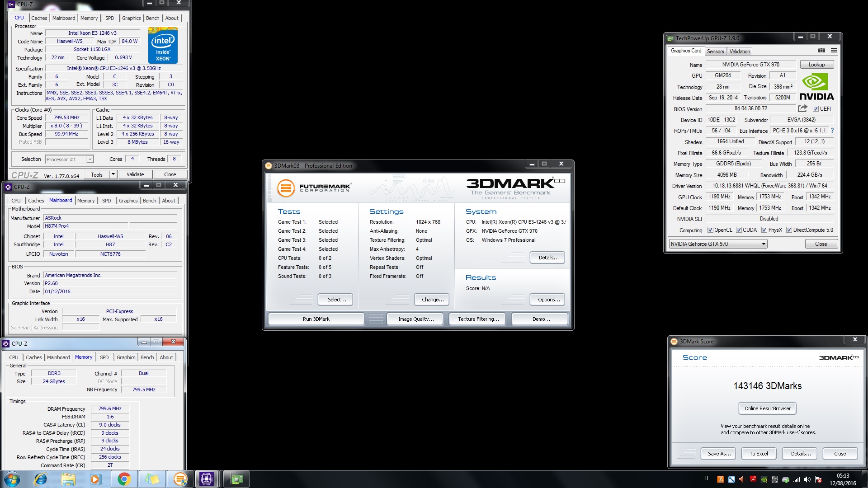Toggle the UEFI checkbox in GPU-Z
The width and height of the screenshot is (868, 488).
[x=816, y=109]
